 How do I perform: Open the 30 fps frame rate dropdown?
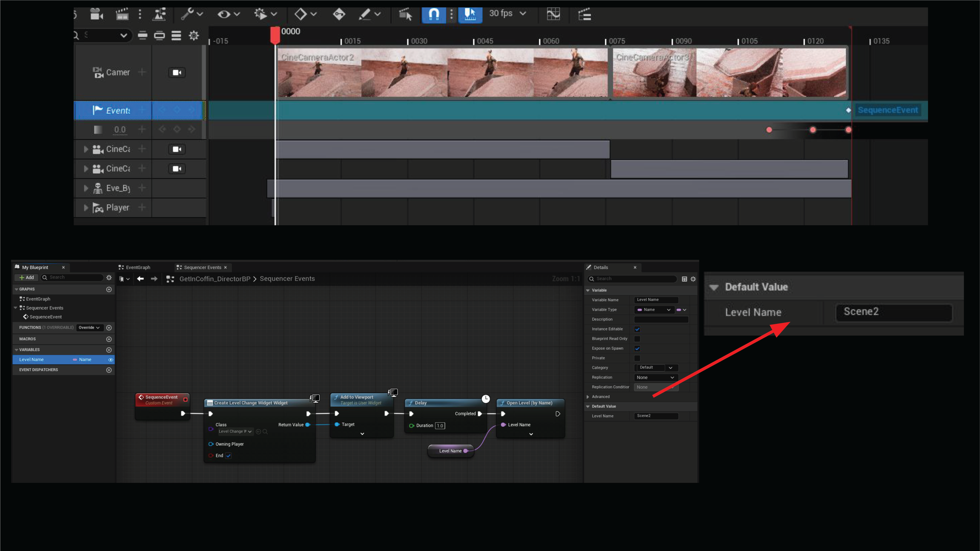click(507, 14)
